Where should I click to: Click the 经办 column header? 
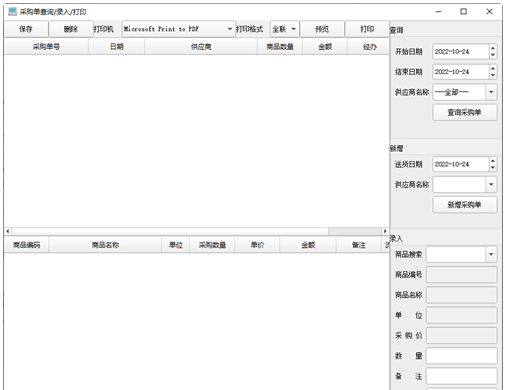[x=368, y=47]
